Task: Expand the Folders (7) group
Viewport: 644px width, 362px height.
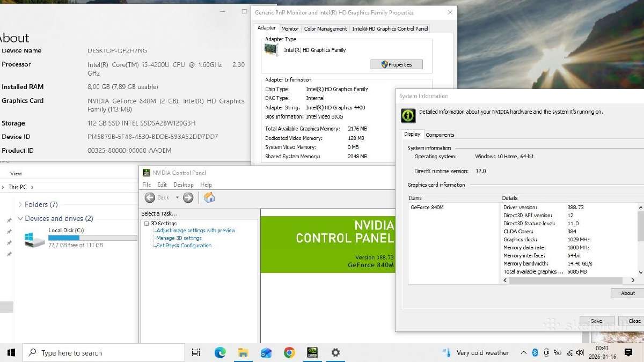Action: [20, 204]
